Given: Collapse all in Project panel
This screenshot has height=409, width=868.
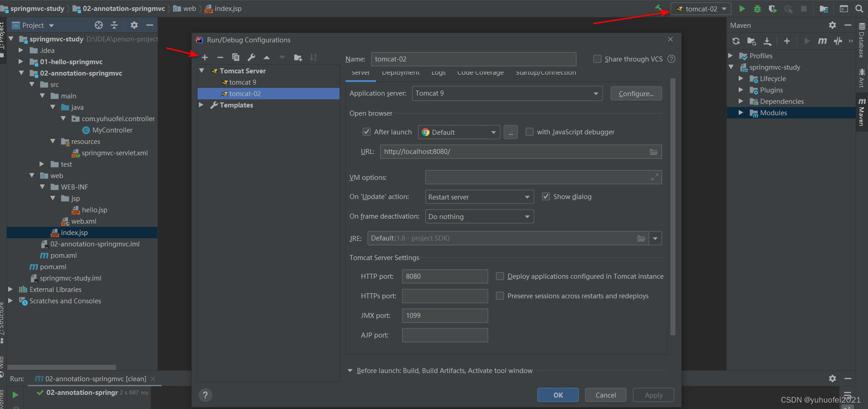Looking at the screenshot, I should tap(114, 25).
